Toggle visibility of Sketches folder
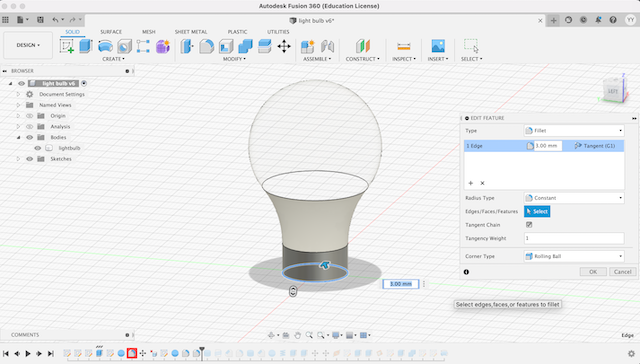This screenshot has height=364, width=640. 29,159
